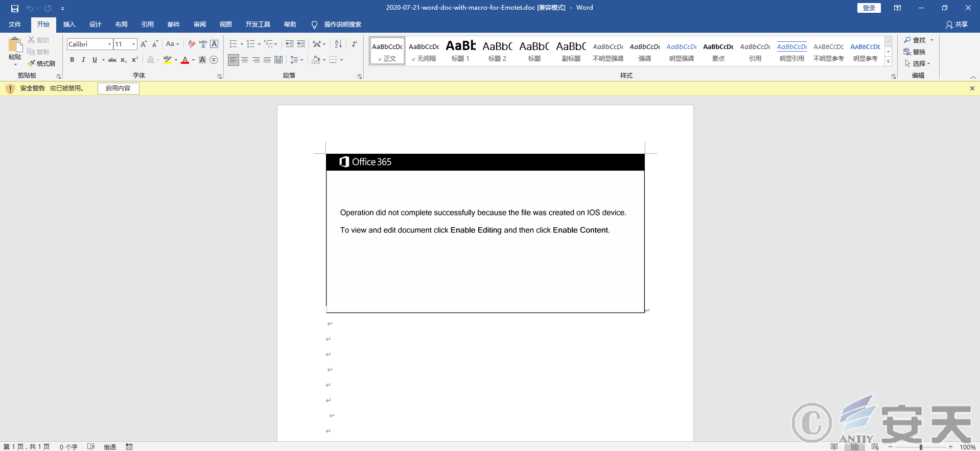Screen dimensions: 980x451
Task: Increase font size with the grow font icon
Action: [x=144, y=44]
